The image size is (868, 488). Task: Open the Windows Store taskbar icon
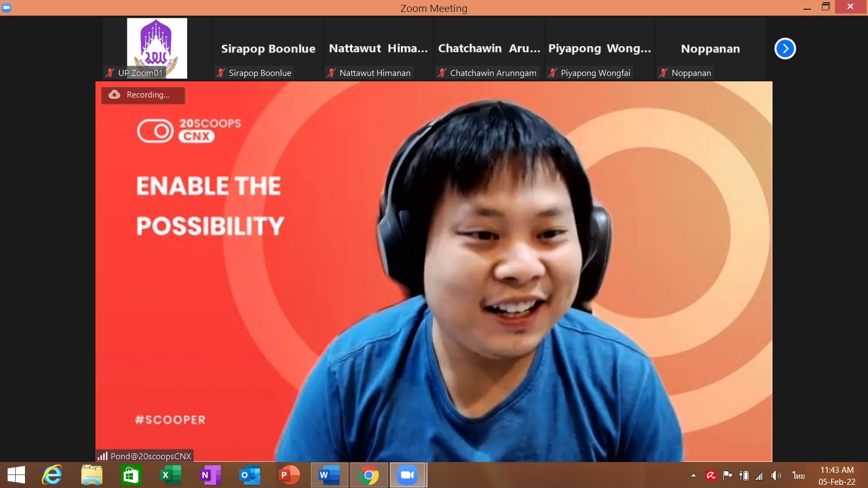pos(131,475)
